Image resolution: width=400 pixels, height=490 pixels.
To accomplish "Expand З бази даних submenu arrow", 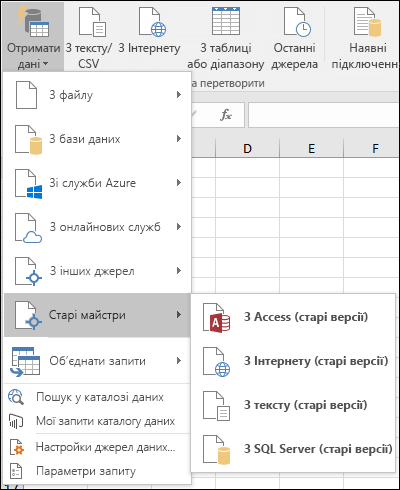I will 179,139.
